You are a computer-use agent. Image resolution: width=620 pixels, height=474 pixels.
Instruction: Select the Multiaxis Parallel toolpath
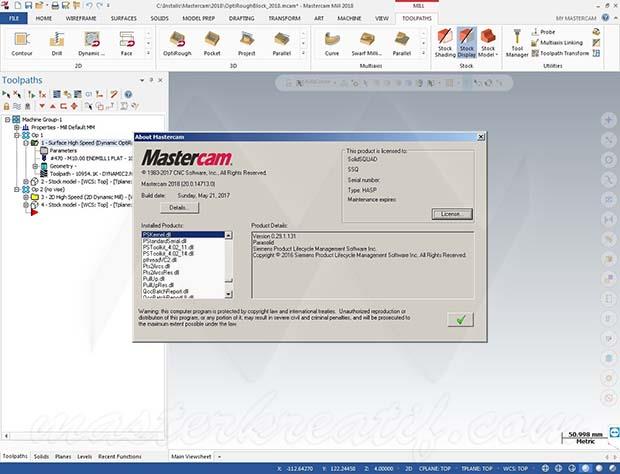(401, 44)
